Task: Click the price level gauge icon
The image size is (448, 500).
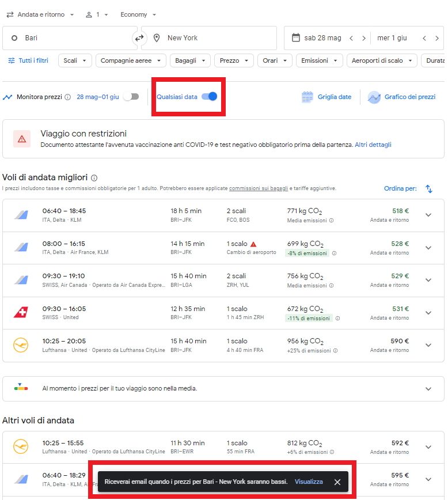Action: click(21, 387)
